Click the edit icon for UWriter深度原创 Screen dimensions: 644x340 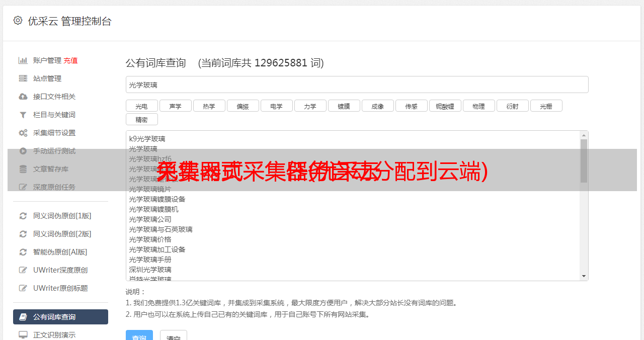23,270
